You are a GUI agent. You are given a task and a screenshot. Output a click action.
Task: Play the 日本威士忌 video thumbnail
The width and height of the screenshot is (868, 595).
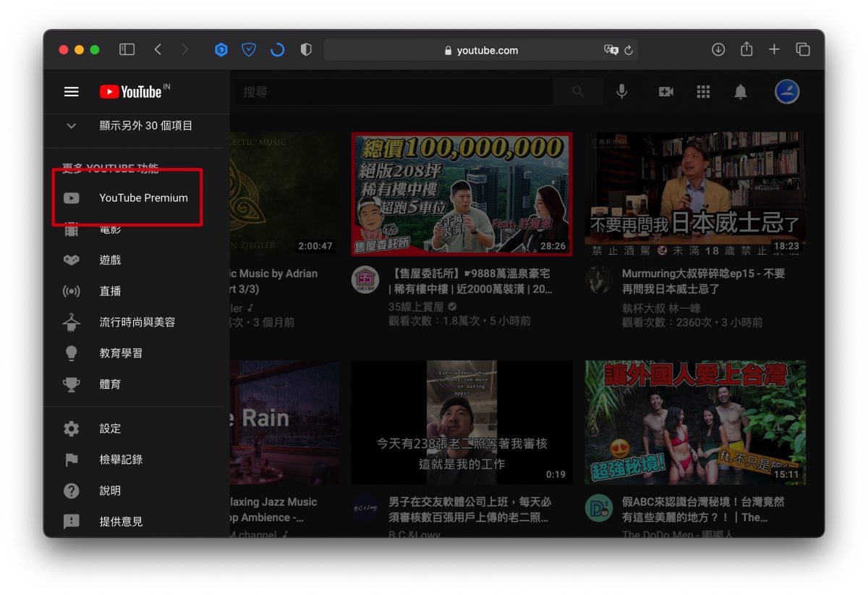(695, 193)
